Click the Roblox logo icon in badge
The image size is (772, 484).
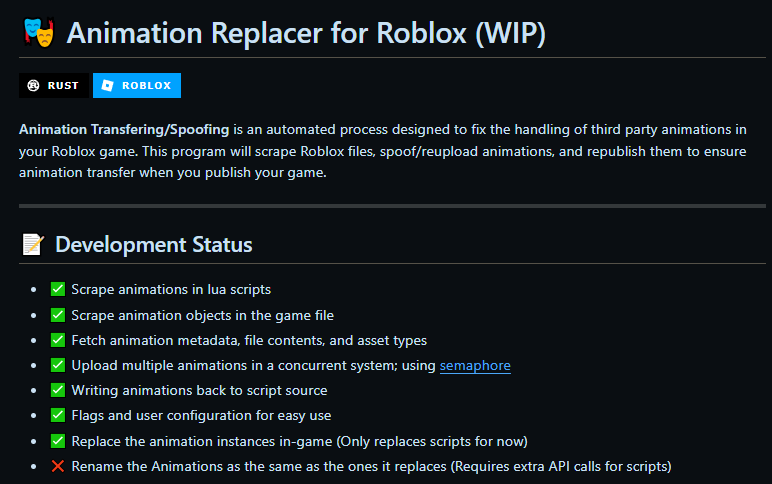[107, 86]
